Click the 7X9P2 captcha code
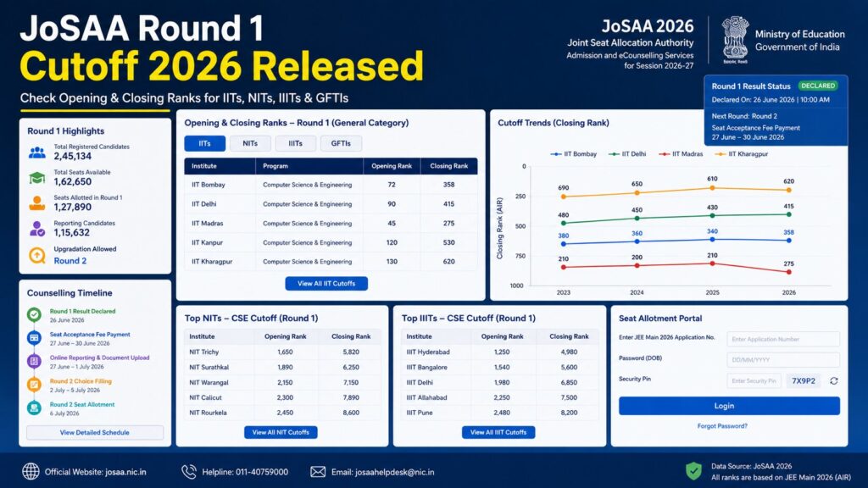 point(804,380)
